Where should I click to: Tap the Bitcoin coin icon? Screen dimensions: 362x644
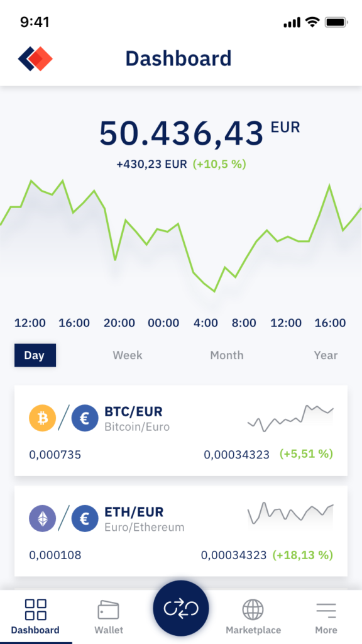point(42,418)
